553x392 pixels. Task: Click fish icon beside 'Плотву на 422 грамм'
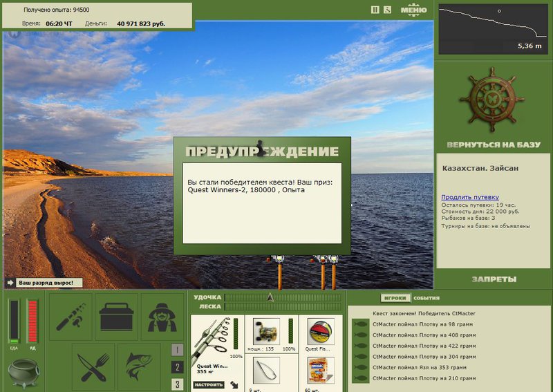point(360,346)
